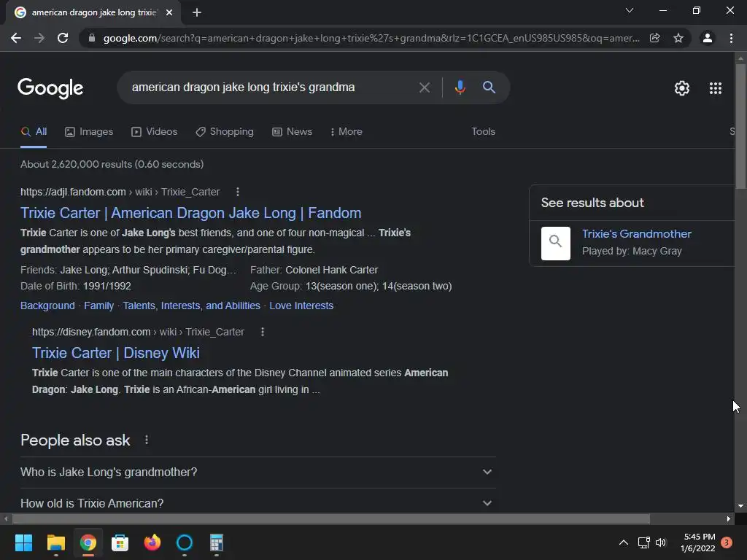747x560 pixels.
Task: Open options for the adjl.fandom.com result
Action: point(238,192)
